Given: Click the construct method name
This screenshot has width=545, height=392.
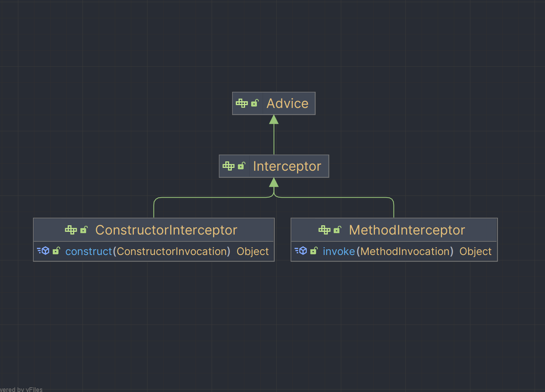Looking at the screenshot, I should (89, 252).
